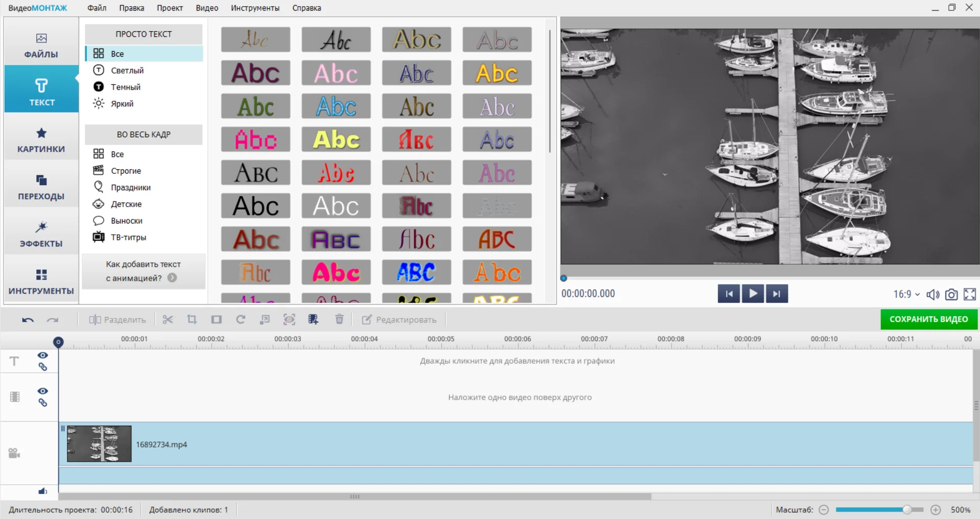Click the preview playback progress bar
The height and width of the screenshot is (519, 980).
click(x=770, y=278)
